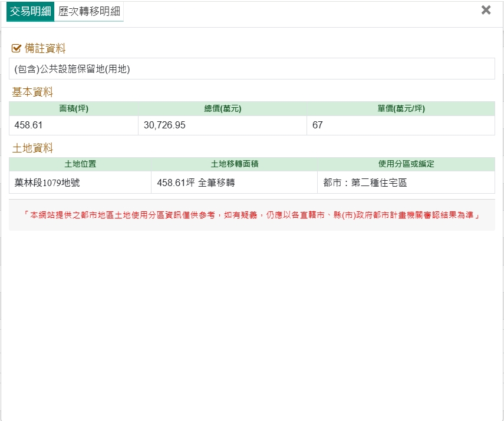504x421 pixels.
Task: Click the 公共設施保留地 remark text
Action: coord(72,69)
